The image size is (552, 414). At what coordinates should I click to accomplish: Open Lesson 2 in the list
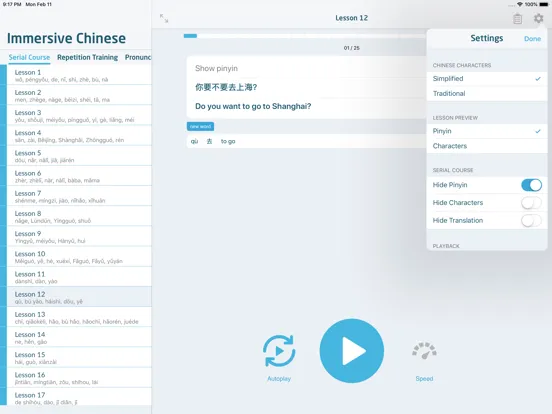79,95
